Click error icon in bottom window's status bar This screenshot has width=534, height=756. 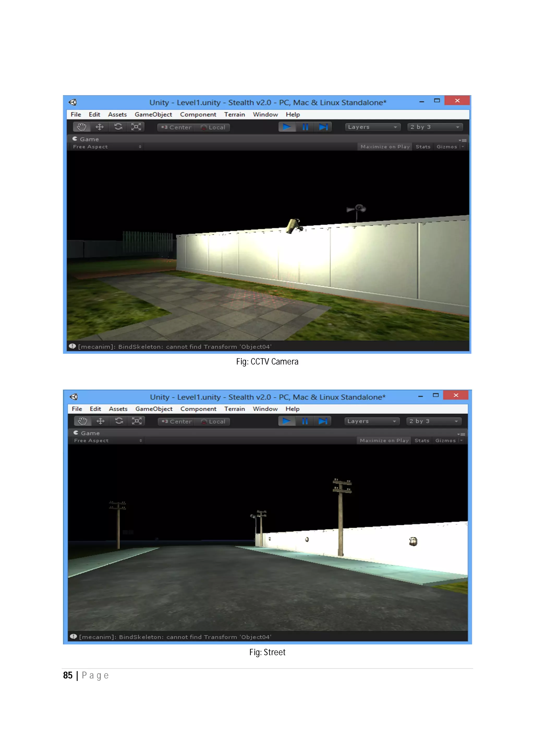(x=73, y=637)
